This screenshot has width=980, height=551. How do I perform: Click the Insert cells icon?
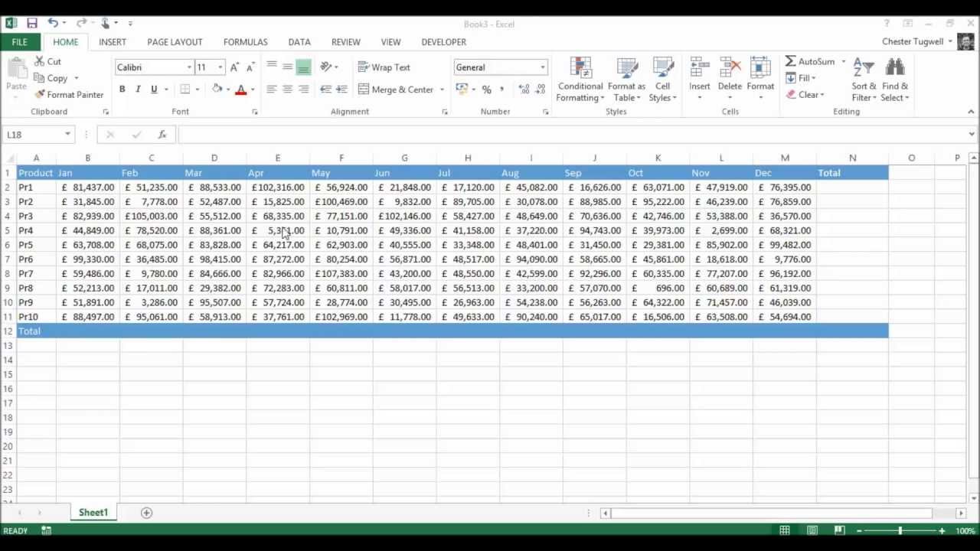[699, 70]
